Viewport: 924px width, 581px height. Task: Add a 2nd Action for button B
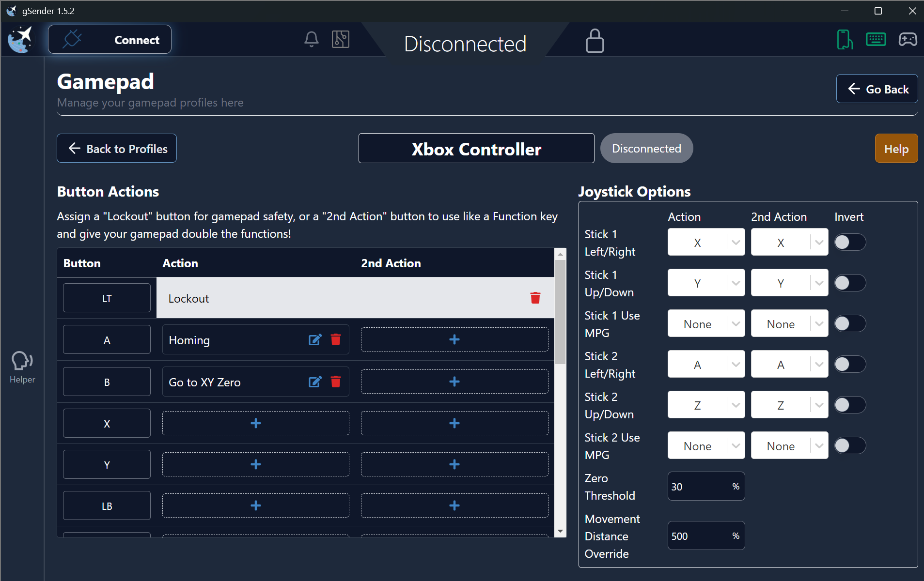pyautogui.click(x=454, y=382)
